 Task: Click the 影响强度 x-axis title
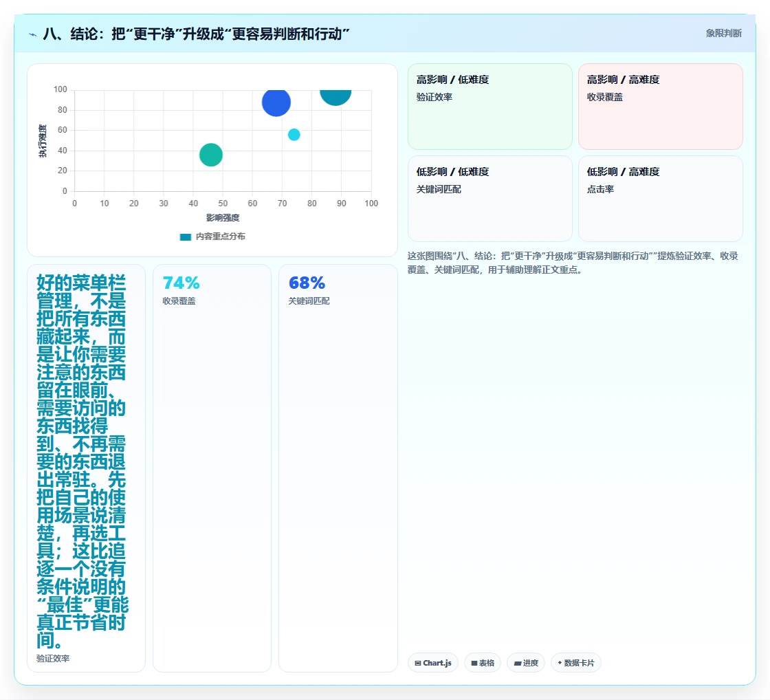coord(223,217)
